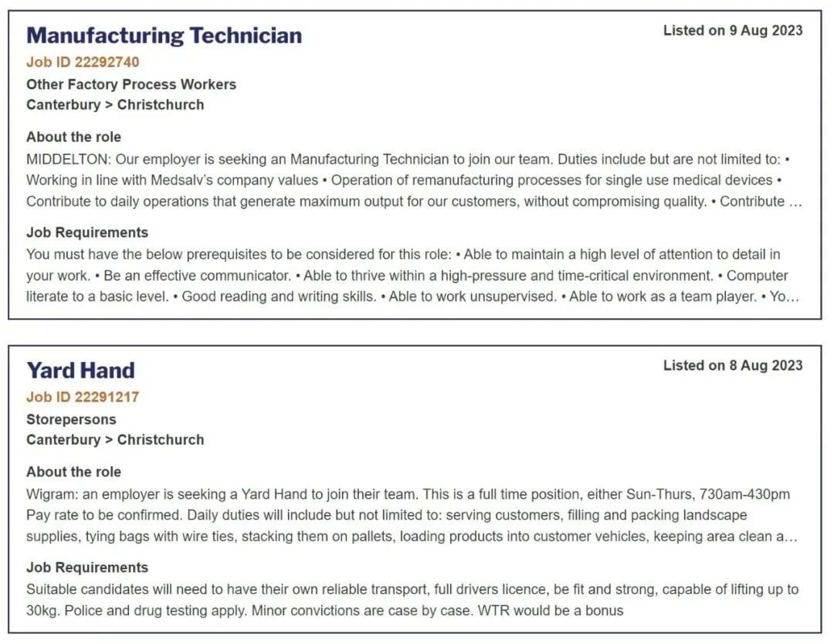
Task: Click Canterbury > Christchurch in Yard Hand card
Action: point(115,440)
